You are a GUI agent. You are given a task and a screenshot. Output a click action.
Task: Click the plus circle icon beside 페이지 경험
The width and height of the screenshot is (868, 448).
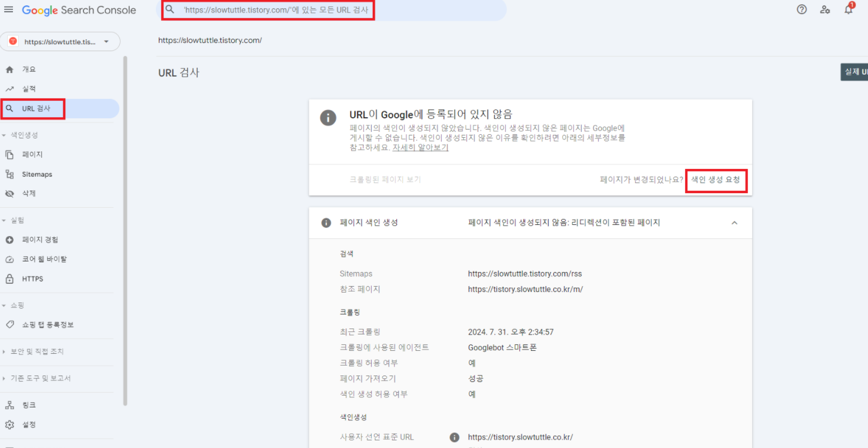(9, 240)
